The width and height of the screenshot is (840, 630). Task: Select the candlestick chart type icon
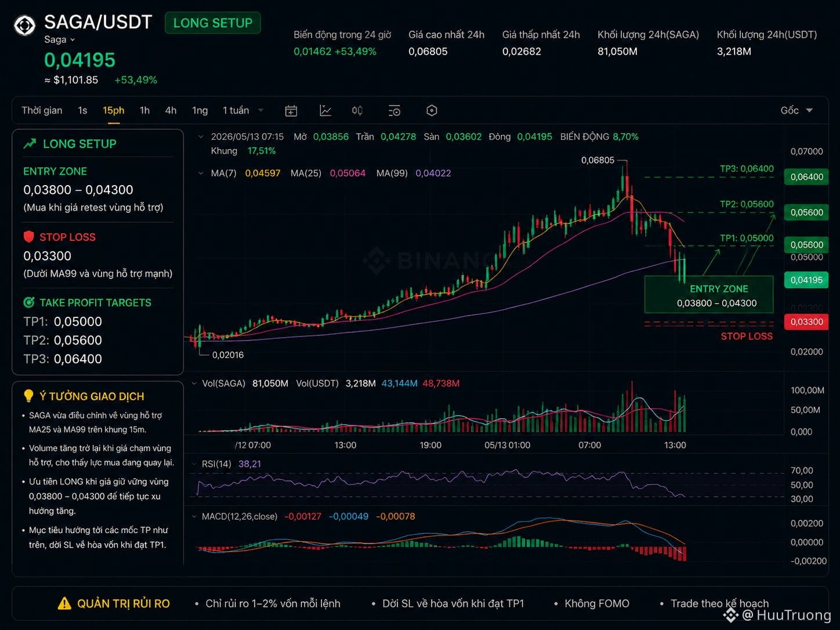click(357, 110)
